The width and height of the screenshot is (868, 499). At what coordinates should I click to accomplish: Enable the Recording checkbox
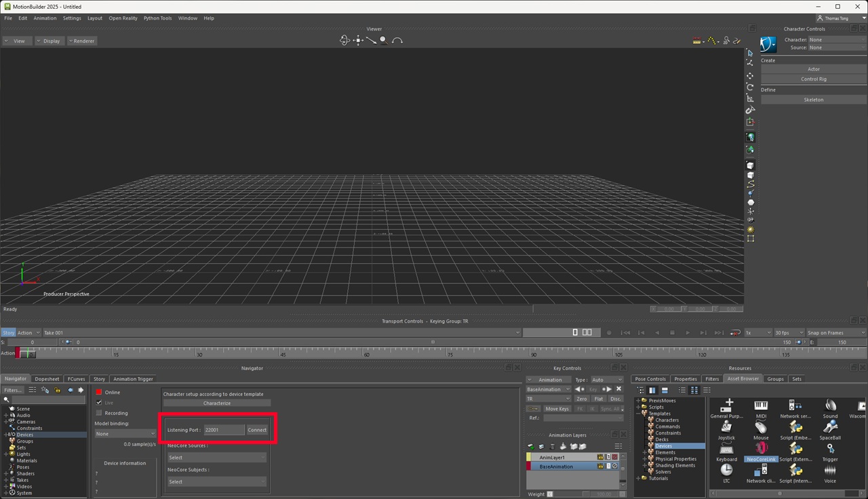pyautogui.click(x=99, y=413)
